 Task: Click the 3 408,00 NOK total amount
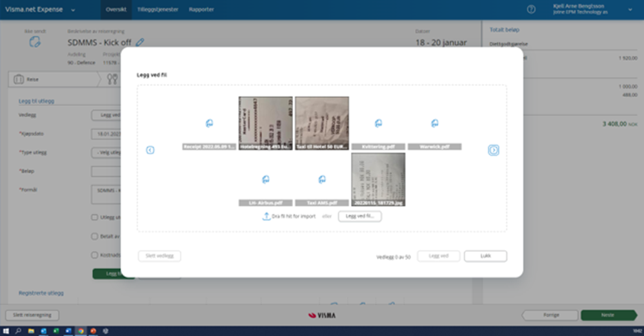[x=619, y=124]
